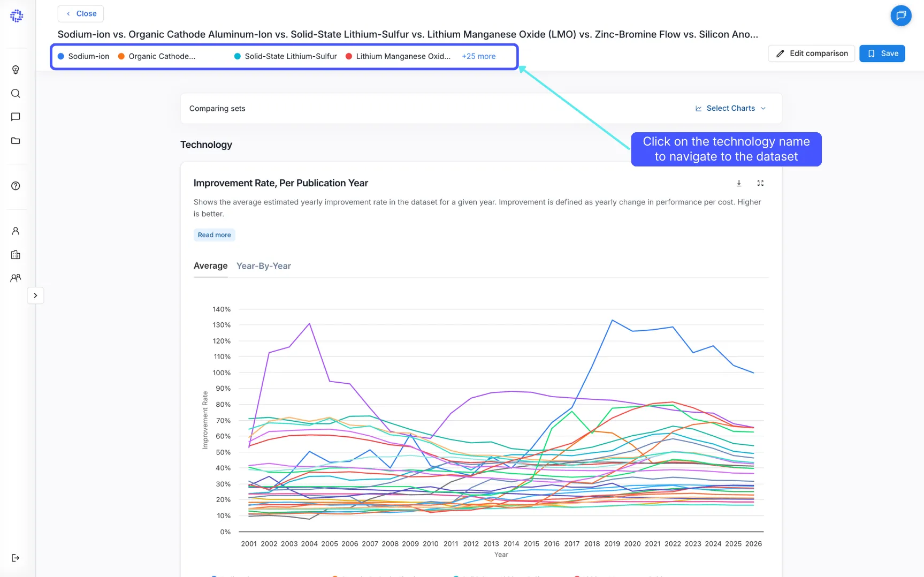
Task: Click the 2026 x-axis year label
Action: 753,544
